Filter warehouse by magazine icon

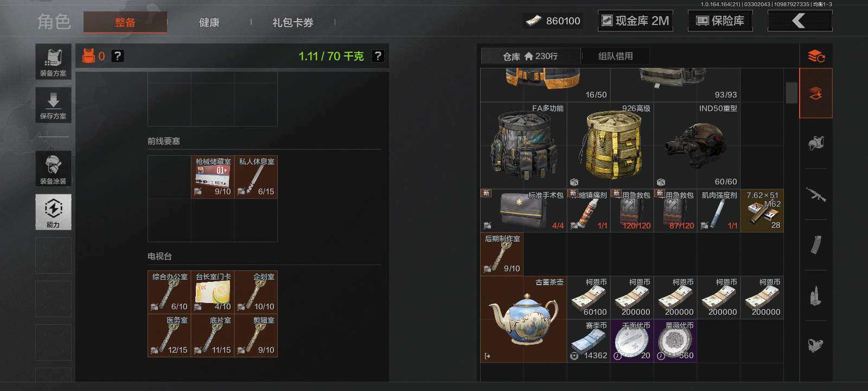(x=816, y=245)
